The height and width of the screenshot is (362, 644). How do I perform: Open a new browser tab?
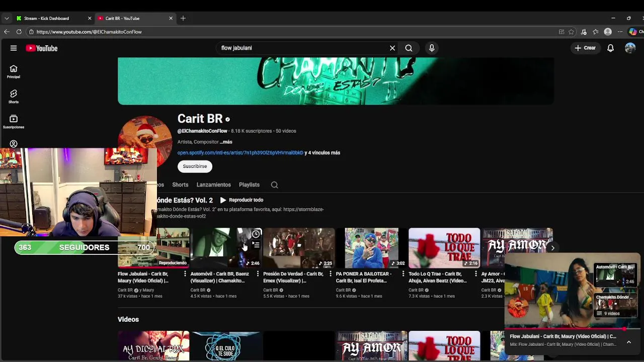click(x=183, y=18)
